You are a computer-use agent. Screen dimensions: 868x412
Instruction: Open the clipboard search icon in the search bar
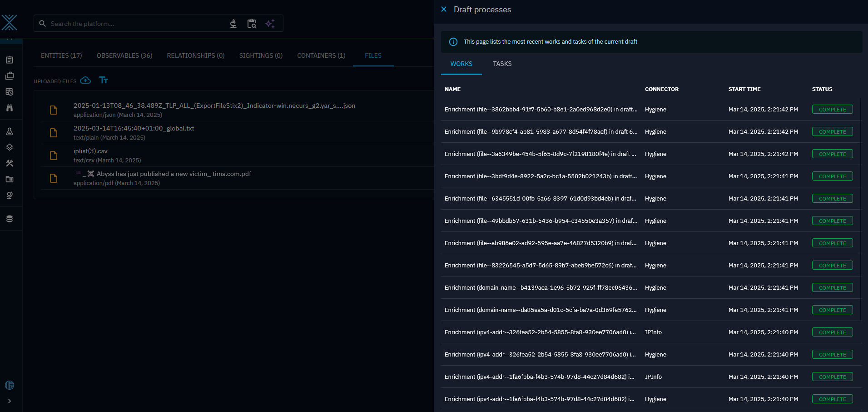pos(252,24)
